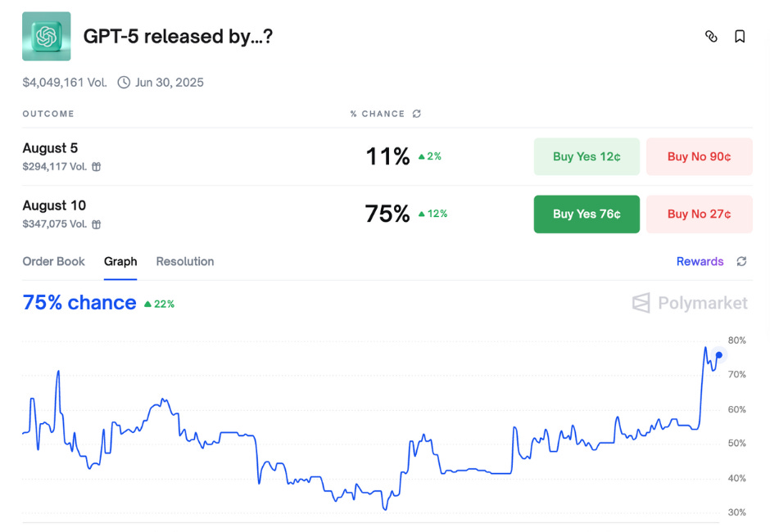Viewport: 770px width, 532px height.
Task: Bookmark this GPT-5 market
Action: click(740, 36)
